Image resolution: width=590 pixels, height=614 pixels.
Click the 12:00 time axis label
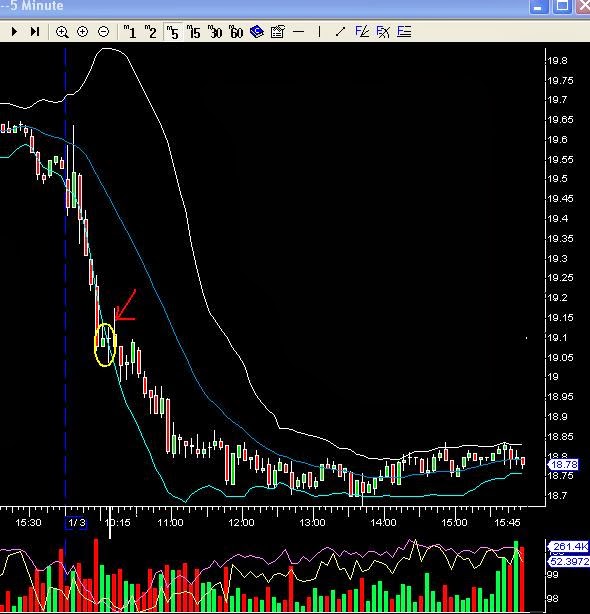tap(242, 523)
